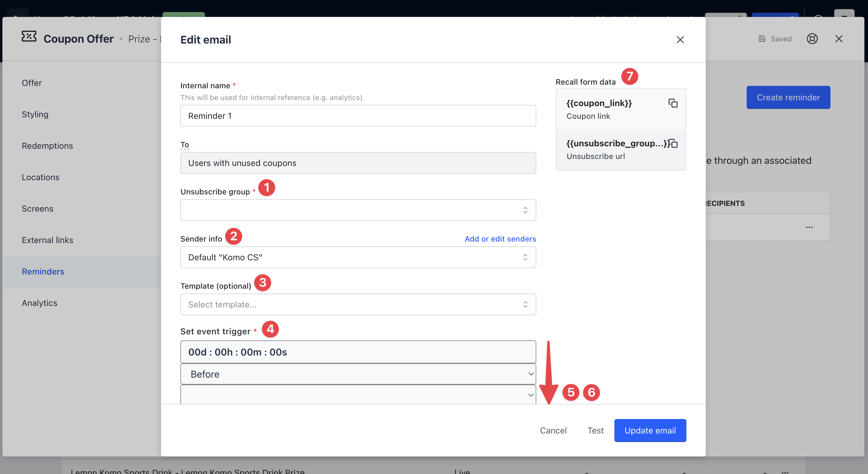Click the help lifebuoy icon
Image resolution: width=868 pixels, height=474 pixels.
coord(812,39)
